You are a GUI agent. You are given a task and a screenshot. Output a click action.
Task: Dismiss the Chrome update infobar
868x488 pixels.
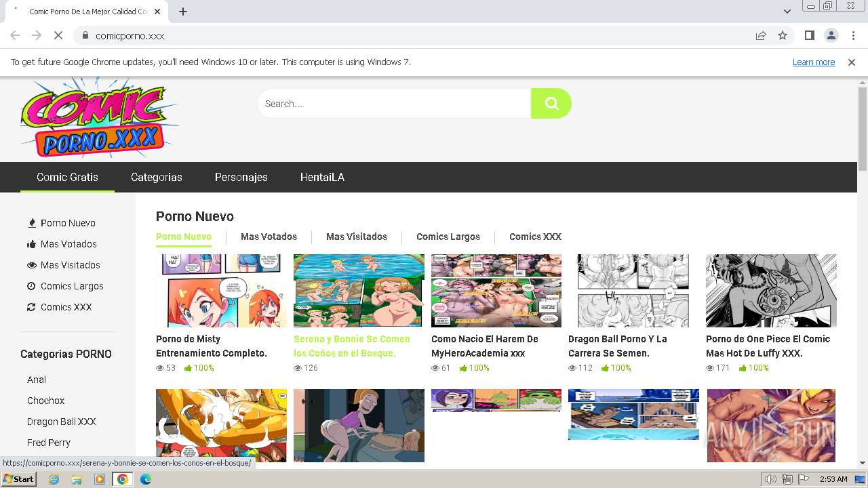click(852, 62)
